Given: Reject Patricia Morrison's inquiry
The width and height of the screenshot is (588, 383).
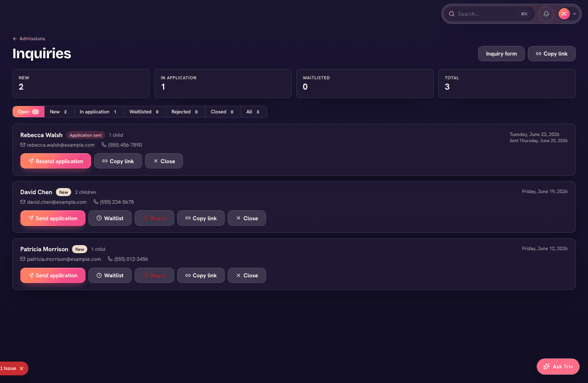Looking at the screenshot, I should [x=154, y=275].
